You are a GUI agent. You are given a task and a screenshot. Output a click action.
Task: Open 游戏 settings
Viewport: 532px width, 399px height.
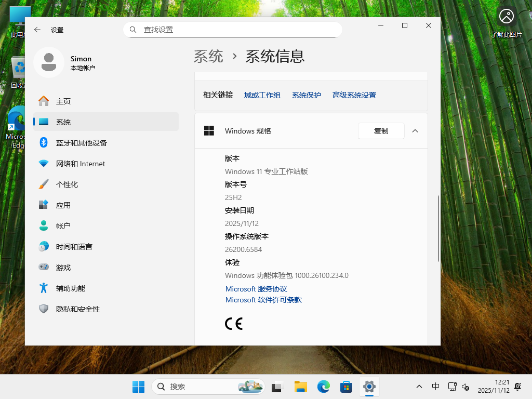click(x=62, y=267)
